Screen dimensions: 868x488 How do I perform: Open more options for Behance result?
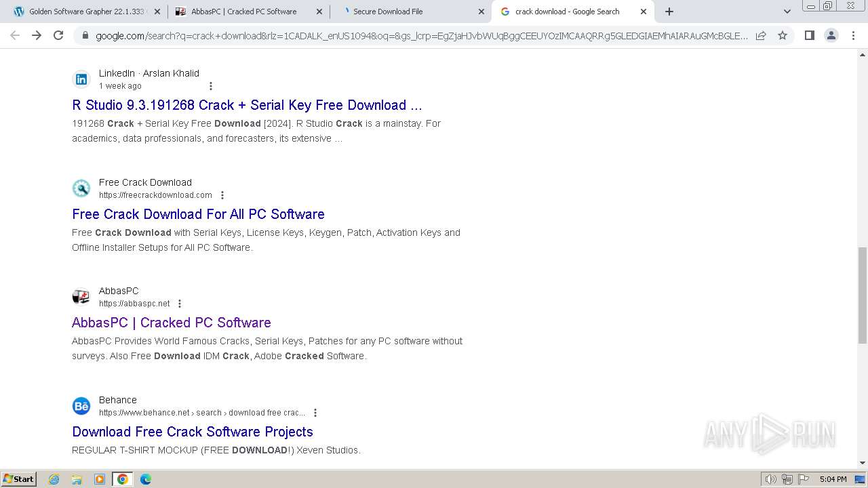click(315, 413)
